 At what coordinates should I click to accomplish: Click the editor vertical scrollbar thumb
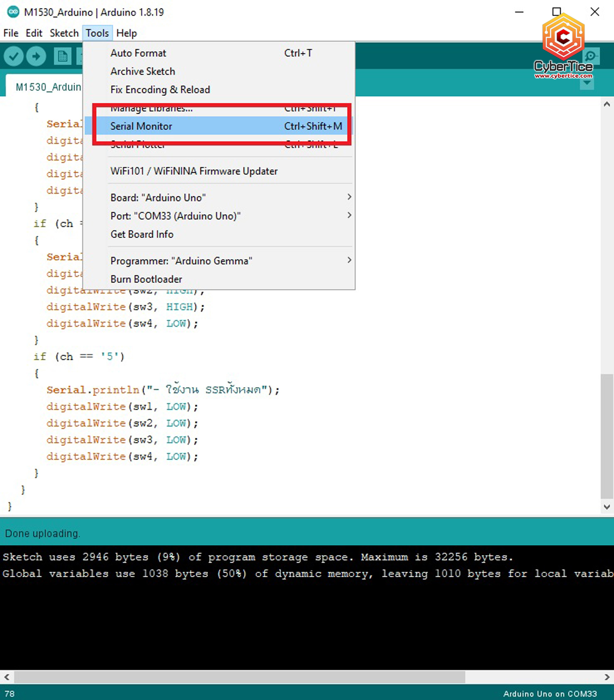(x=607, y=436)
